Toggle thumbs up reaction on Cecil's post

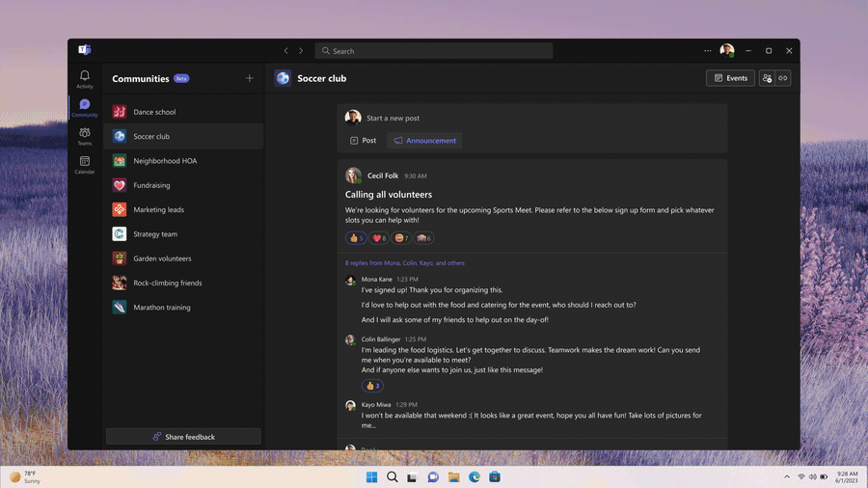click(356, 238)
